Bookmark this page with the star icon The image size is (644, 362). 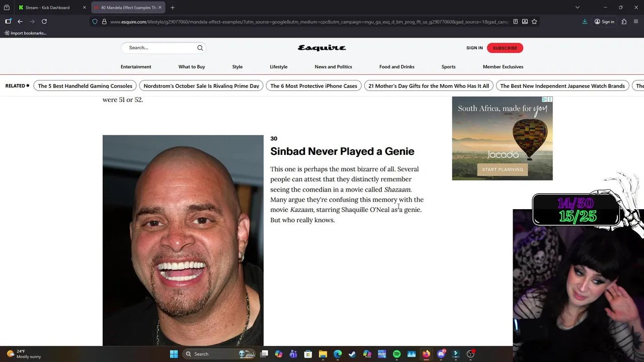534,22
